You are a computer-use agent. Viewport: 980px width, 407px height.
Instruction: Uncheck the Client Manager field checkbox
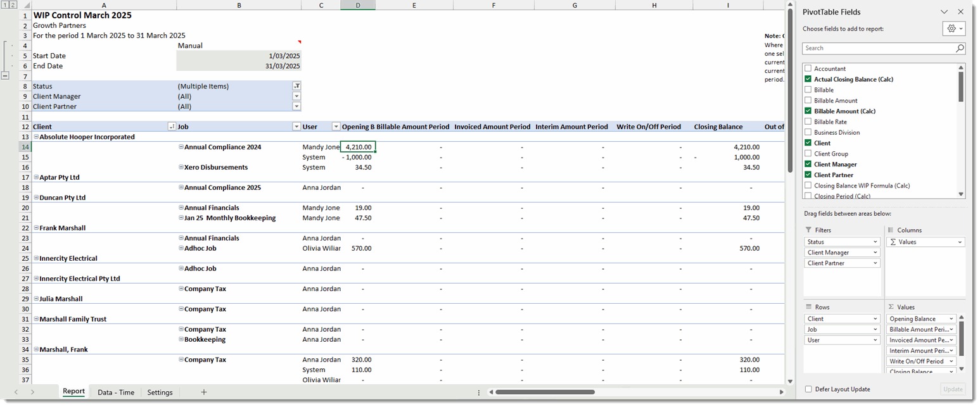tap(808, 164)
